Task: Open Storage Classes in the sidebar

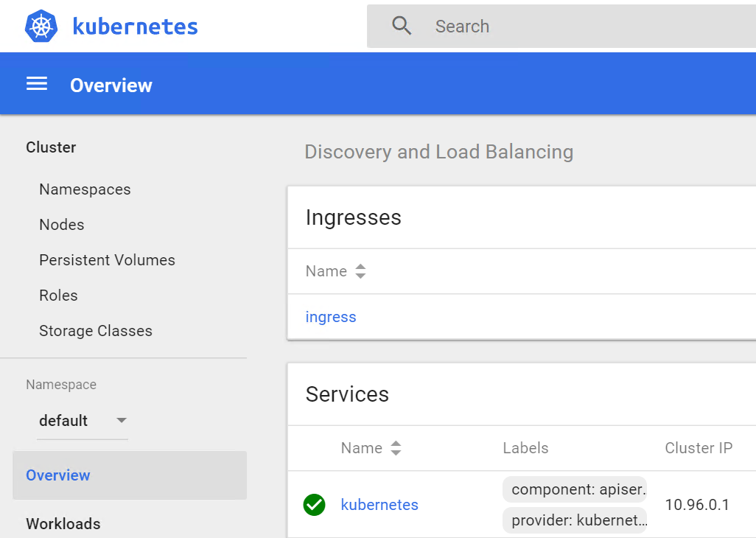Action: coord(96,331)
